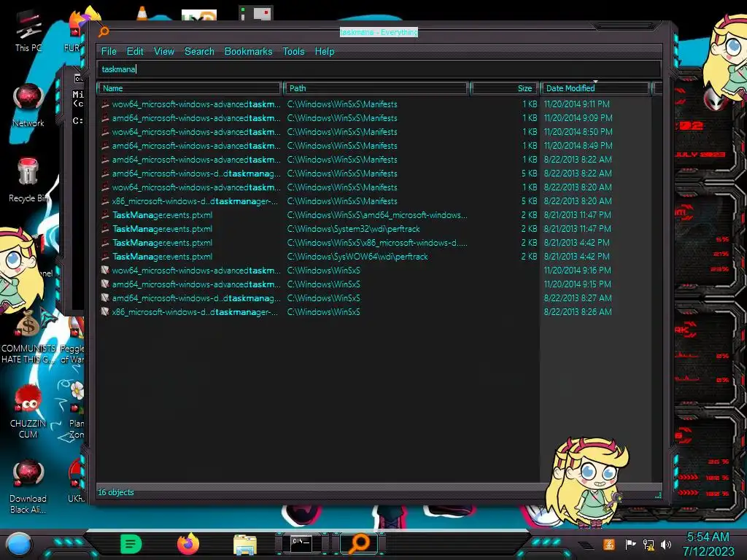Open the File menu
The image size is (747, 560).
(109, 52)
